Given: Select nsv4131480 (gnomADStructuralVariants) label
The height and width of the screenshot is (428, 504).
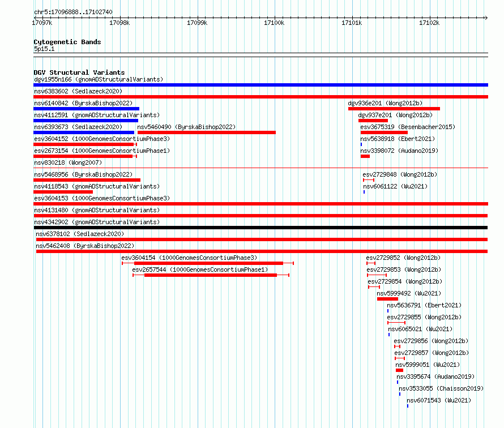Looking at the screenshot, I should coord(97,210).
